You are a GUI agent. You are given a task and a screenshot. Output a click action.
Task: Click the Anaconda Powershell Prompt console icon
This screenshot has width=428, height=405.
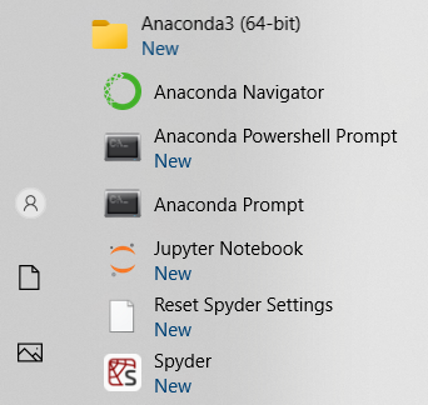122,147
